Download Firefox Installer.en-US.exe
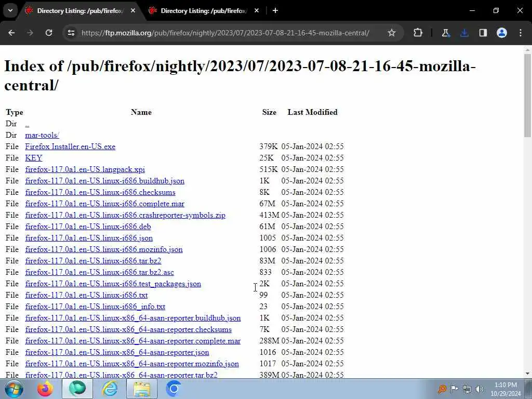The height and width of the screenshot is (399, 532). pyautogui.click(x=70, y=147)
